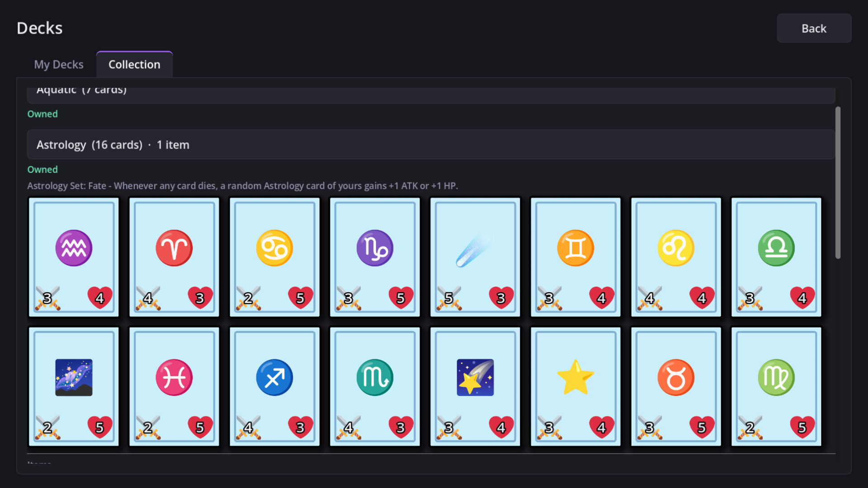Pick the Capricorn card
This screenshot has width=868, height=488.
tap(375, 257)
